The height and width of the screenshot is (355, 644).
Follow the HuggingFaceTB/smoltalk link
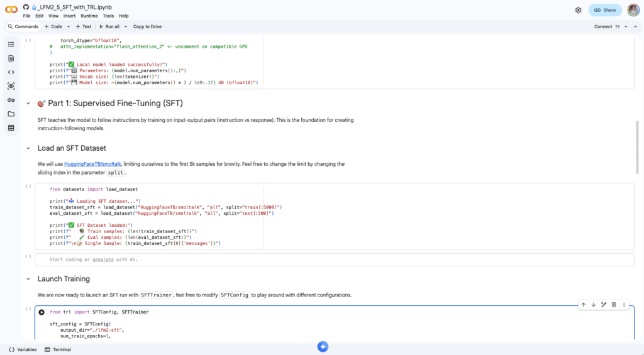(x=92, y=164)
